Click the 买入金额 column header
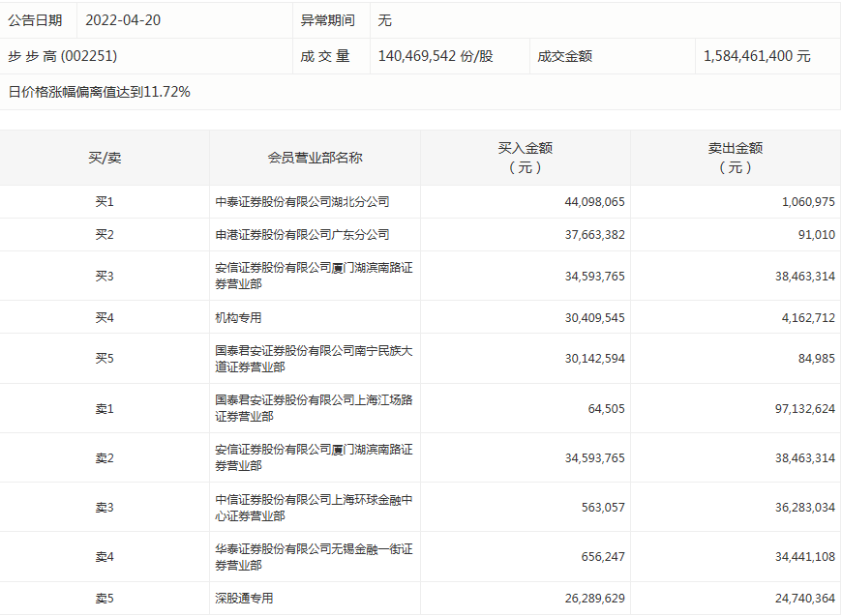Viewport: 842px width, 616px height. [525, 158]
